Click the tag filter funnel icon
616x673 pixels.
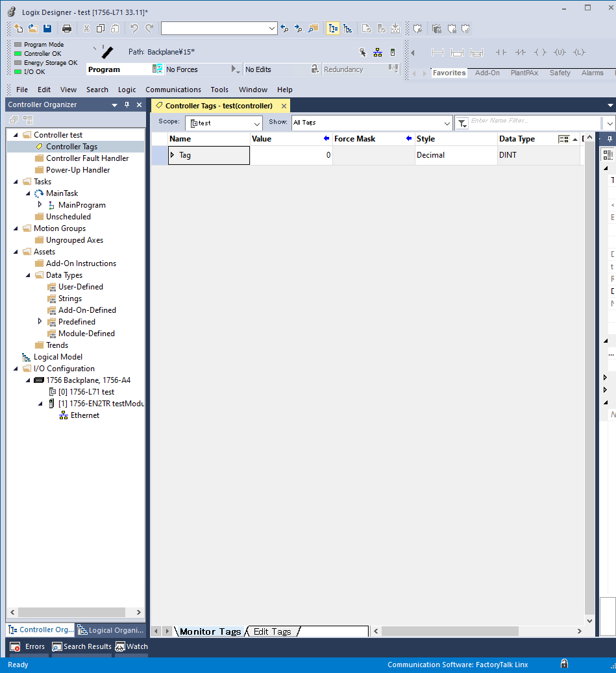pos(462,123)
